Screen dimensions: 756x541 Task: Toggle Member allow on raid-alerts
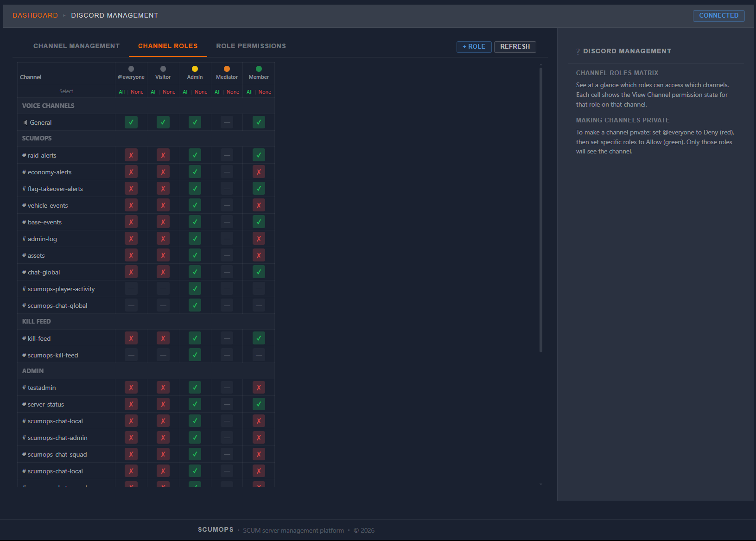pos(259,155)
